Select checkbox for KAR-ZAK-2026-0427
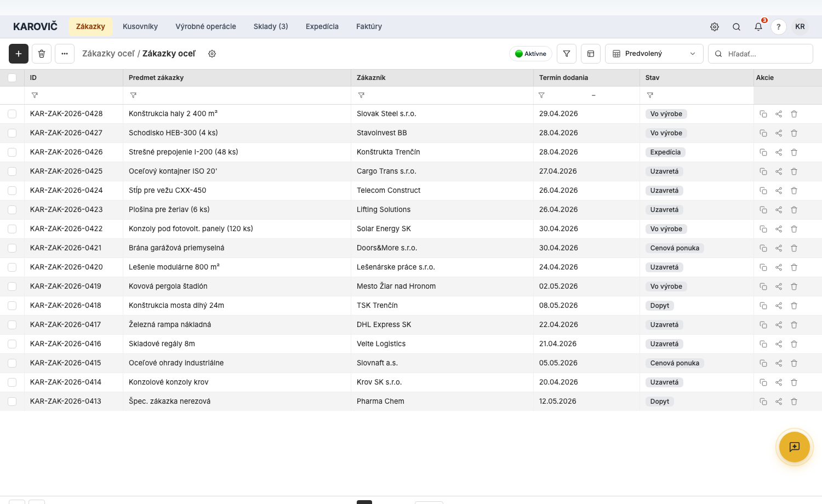 pyautogui.click(x=12, y=133)
